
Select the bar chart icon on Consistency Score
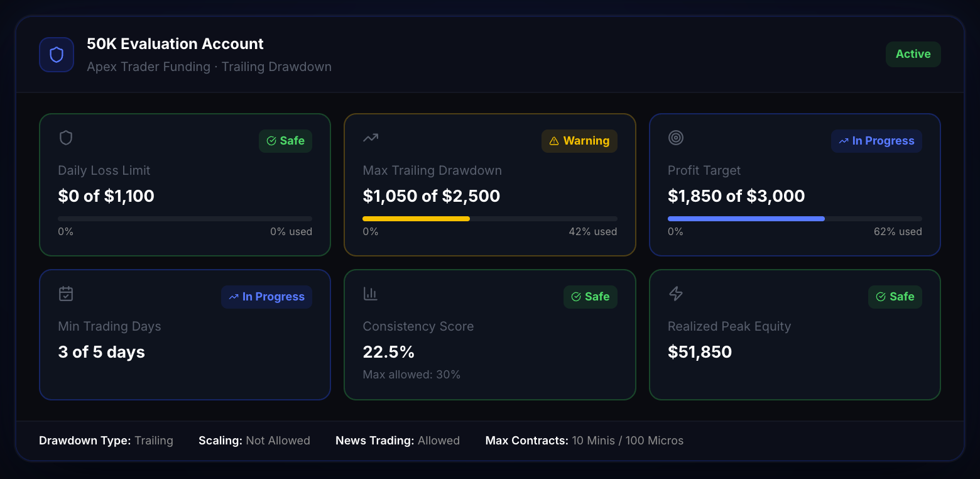[370, 293]
